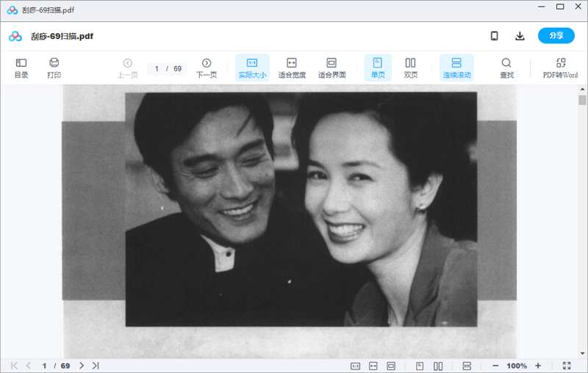Launch PDF转Word conversion tool

560,68
